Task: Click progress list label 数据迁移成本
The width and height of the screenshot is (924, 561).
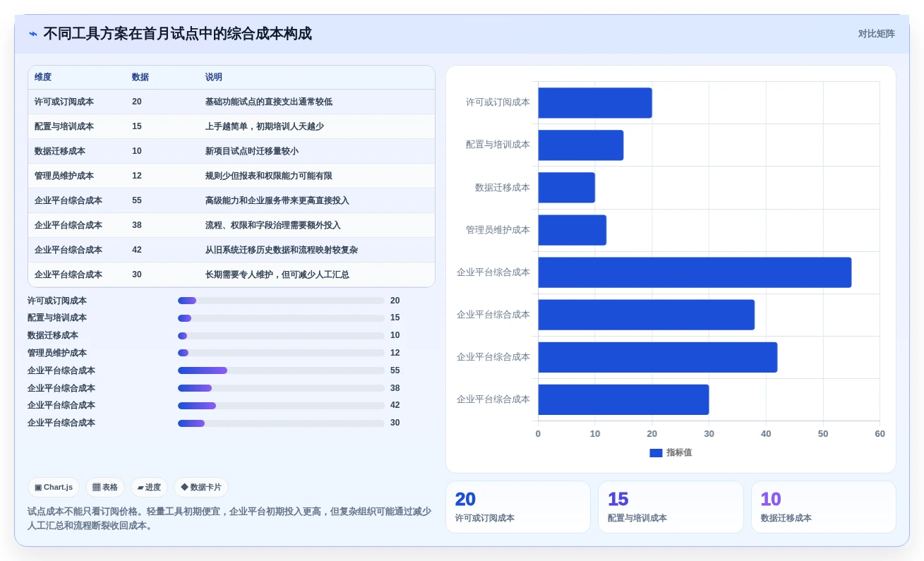Action: (53, 336)
